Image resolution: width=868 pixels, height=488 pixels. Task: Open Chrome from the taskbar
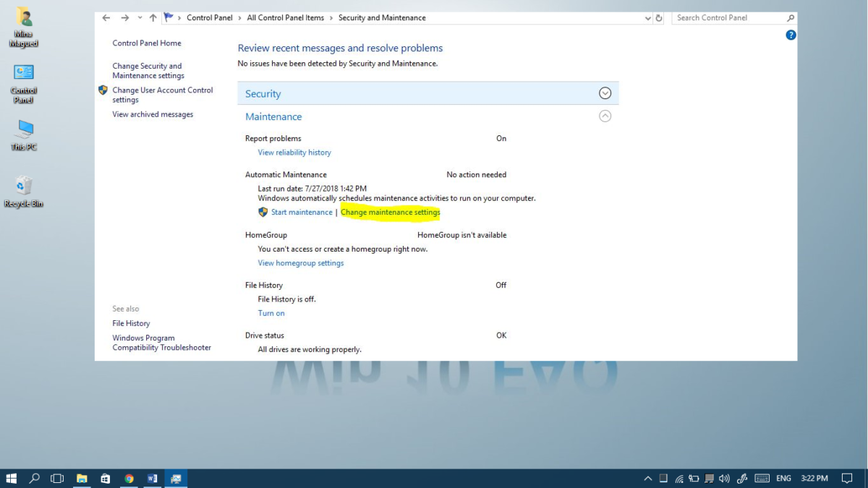[x=129, y=478]
